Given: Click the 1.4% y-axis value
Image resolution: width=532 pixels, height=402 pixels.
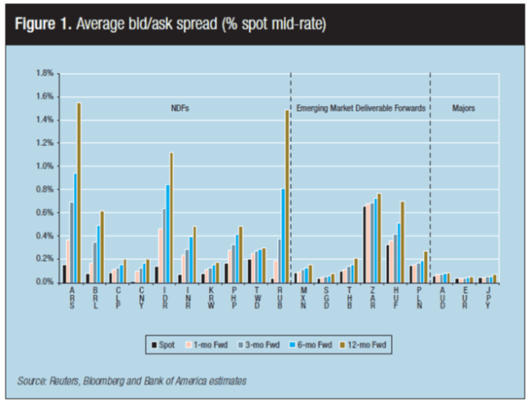Looking at the screenshot, I should [45, 120].
